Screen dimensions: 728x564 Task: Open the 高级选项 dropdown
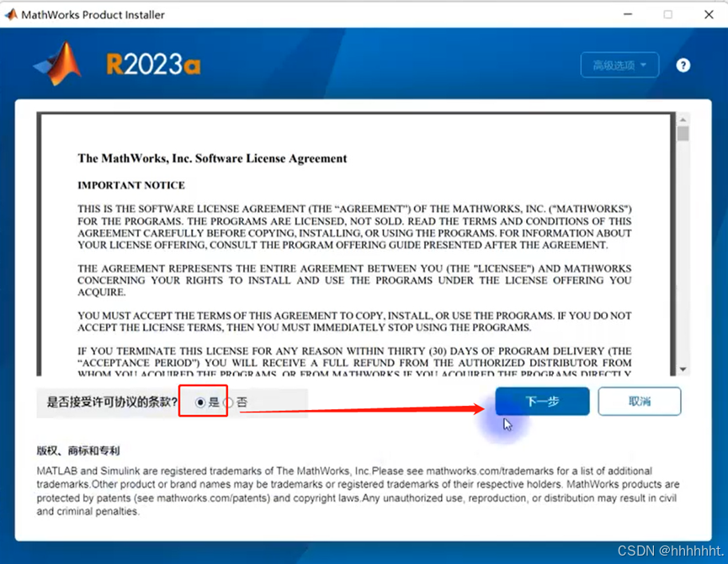(619, 65)
